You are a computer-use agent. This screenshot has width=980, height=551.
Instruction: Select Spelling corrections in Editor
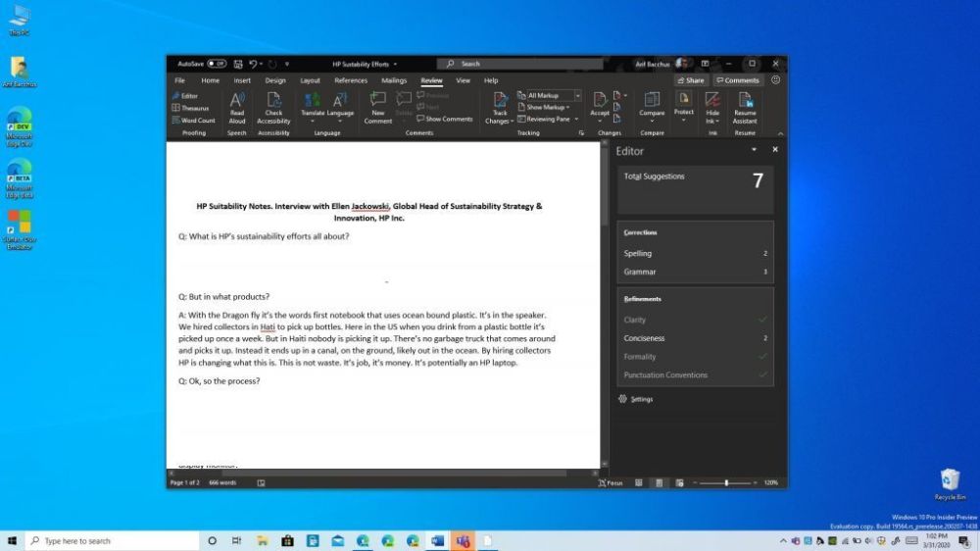tap(695, 253)
